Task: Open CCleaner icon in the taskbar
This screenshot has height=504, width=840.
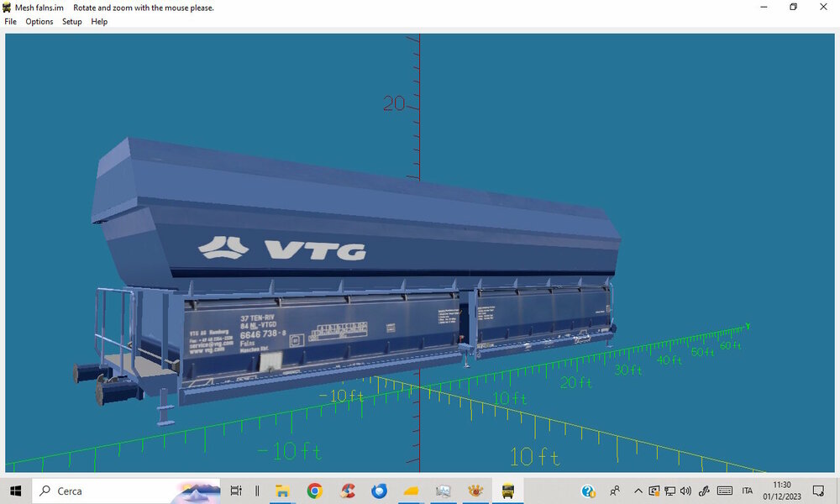Action: point(348,491)
